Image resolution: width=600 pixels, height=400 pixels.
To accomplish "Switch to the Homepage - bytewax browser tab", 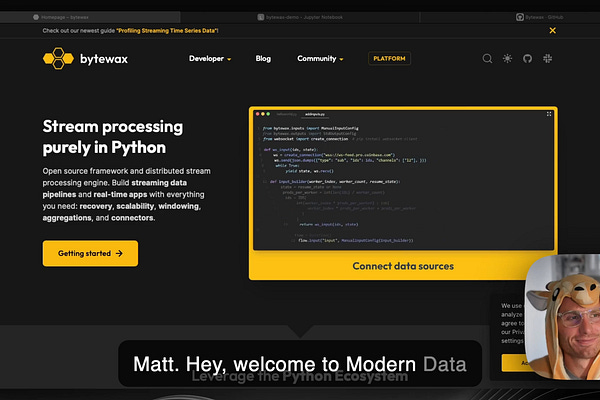I will pyautogui.click(x=90, y=17).
